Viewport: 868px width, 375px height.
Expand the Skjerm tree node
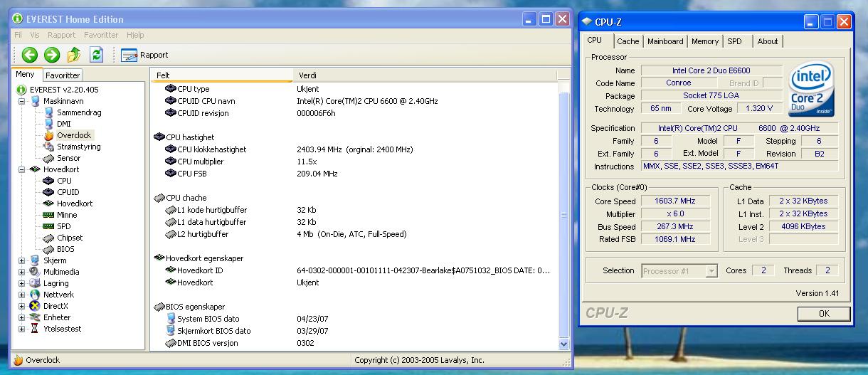(21, 260)
